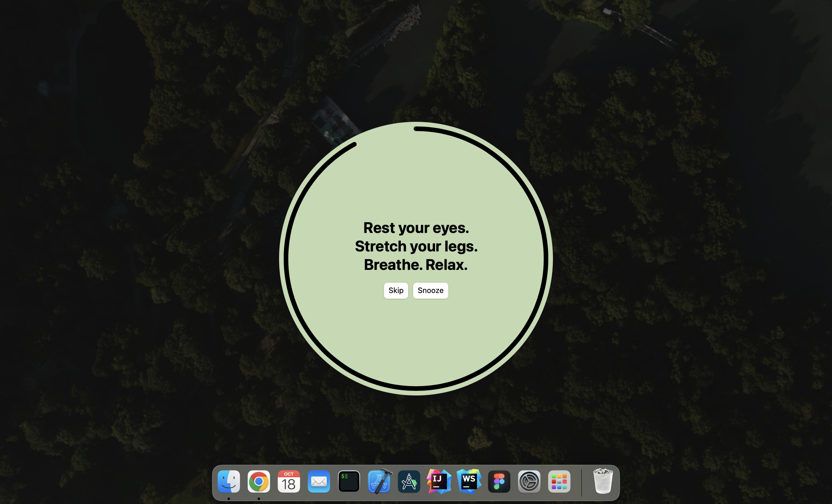This screenshot has width=832, height=504.
Task: Open IntelliJ IDEA from the dock
Action: coord(439,481)
